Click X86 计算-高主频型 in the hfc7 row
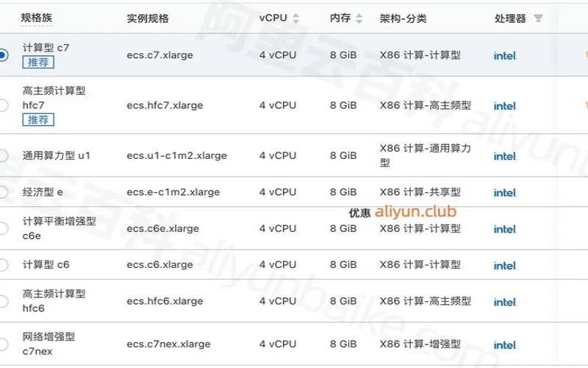Image resolution: width=588 pixels, height=368 pixels. [426, 105]
